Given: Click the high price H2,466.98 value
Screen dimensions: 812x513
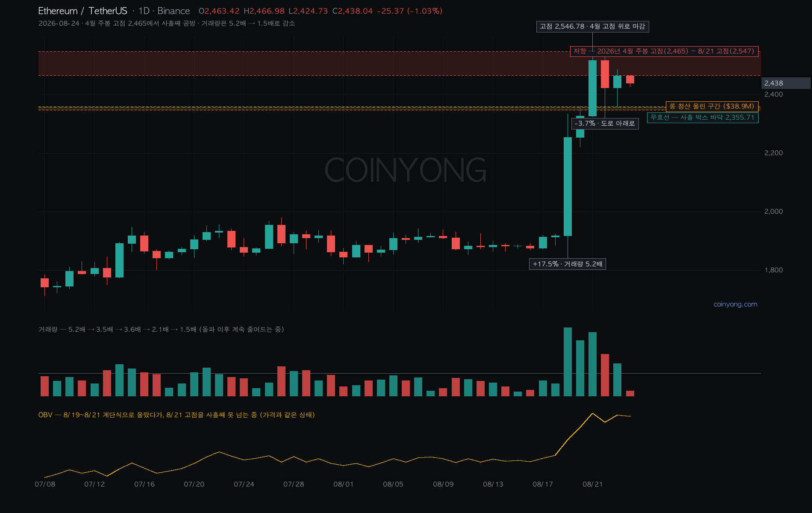Looking at the screenshot, I should coord(264,11).
